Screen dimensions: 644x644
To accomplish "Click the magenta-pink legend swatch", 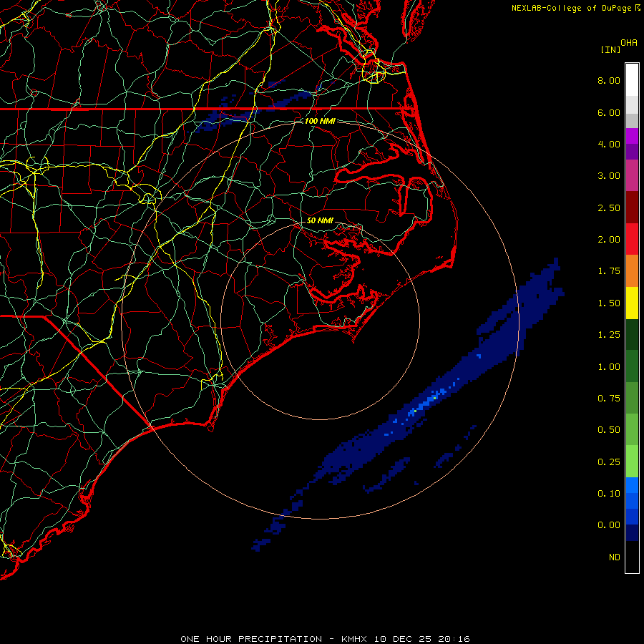I will point(632,175).
